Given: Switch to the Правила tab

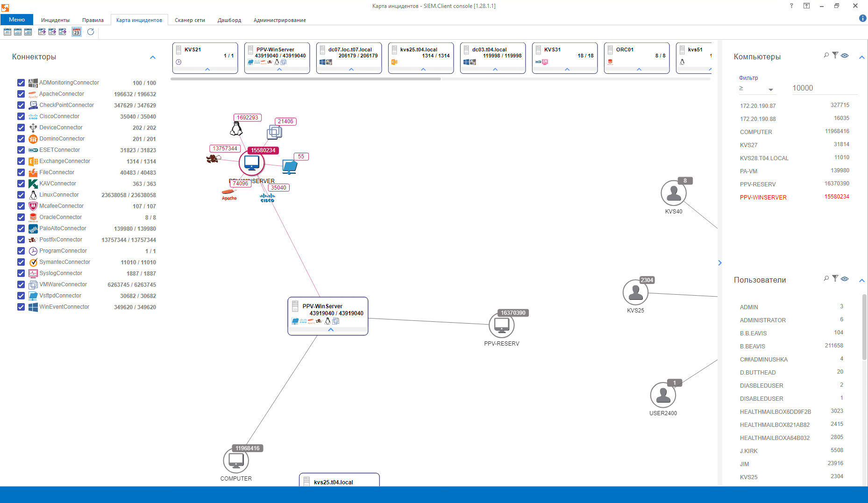Looking at the screenshot, I should tap(93, 20).
